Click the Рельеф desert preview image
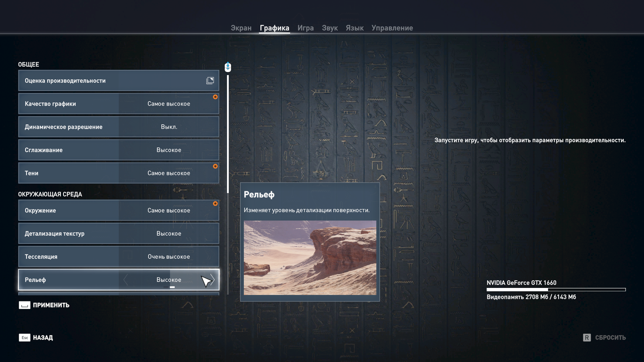This screenshot has height=362, width=644. click(x=310, y=257)
